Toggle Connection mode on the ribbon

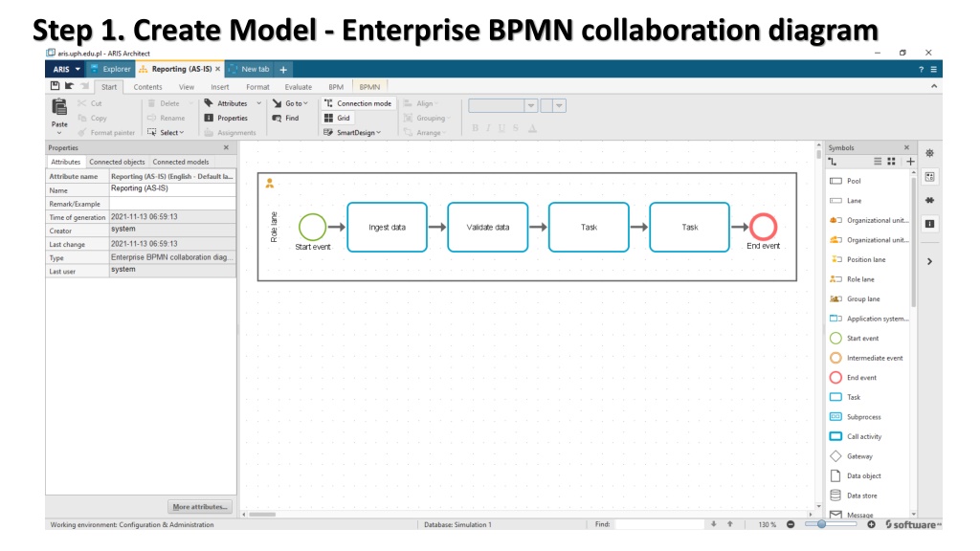point(357,103)
